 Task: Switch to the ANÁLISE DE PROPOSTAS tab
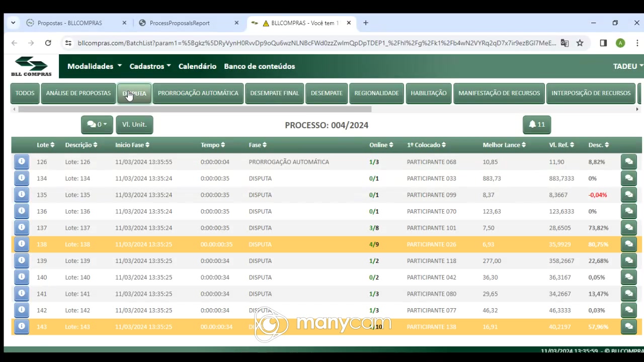click(x=78, y=94)
